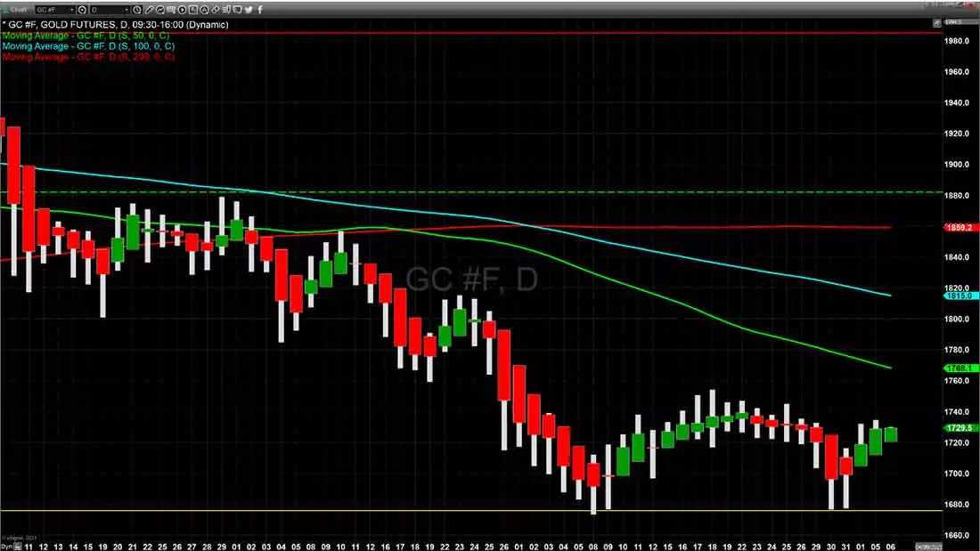Select the pencil drawing tool icon
Image resolution: width=980 pixels, height=551 pixels.
click(x=149, y=10)
